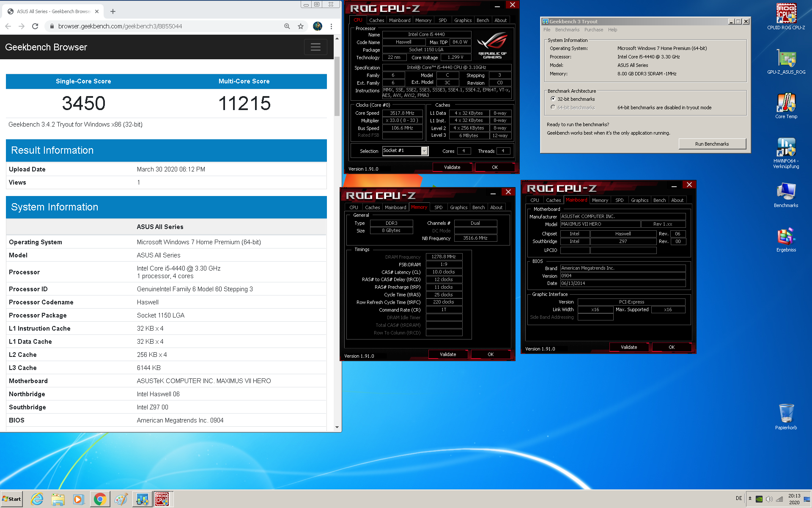Screen dimensions: 812x508
Task: Click the Multi-Core Score value 11215
Action: point(244,103)
